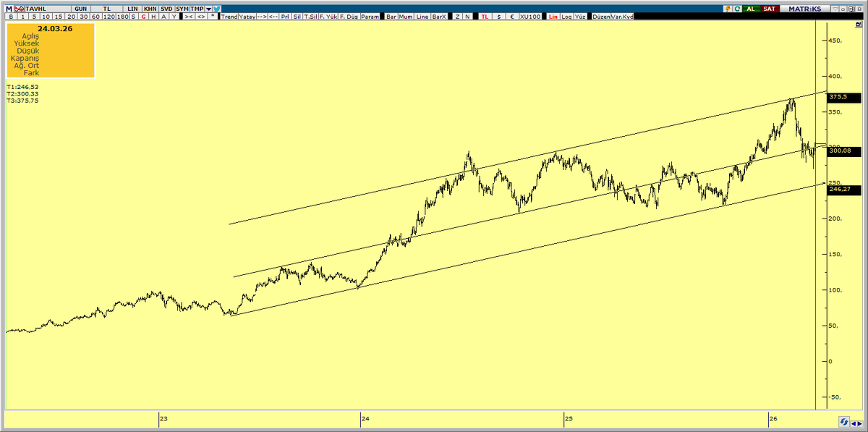Click the --> extend line right tool
This screenshot has width=868, height=432.
click(x=262, y=16)
